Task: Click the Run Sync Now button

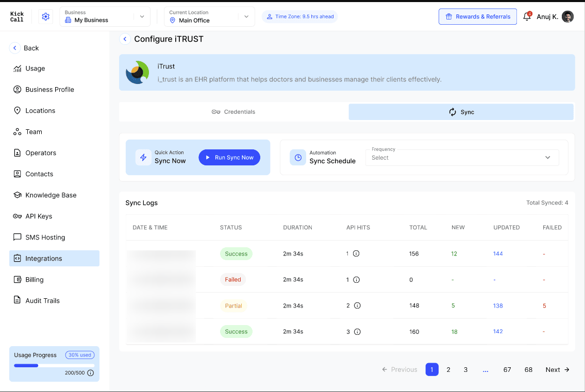Action: tap(229, 158)
